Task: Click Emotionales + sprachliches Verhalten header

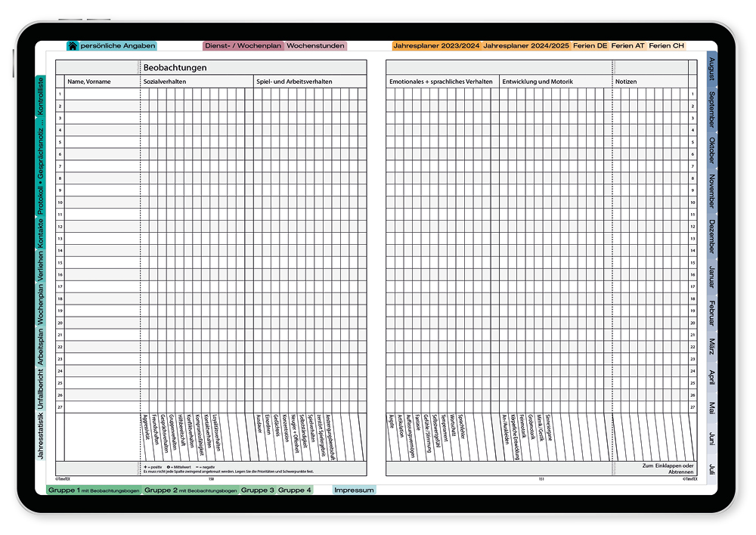Action: pyautogui.click(x=442, y=82)
